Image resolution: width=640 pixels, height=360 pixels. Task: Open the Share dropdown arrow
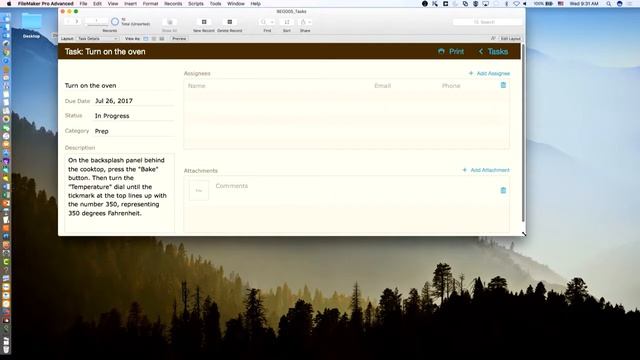coord(310,22)
